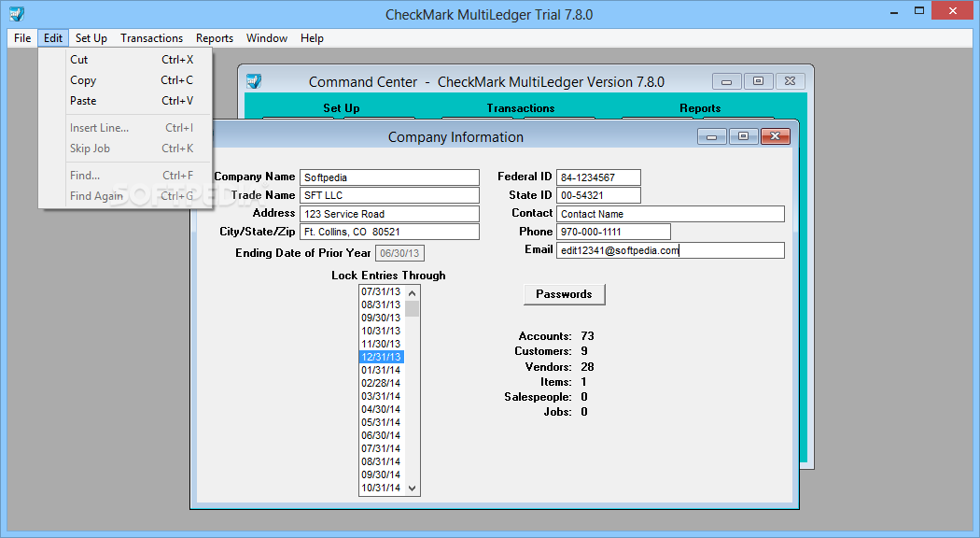Close the Company Information window

(x=776, y=136)
